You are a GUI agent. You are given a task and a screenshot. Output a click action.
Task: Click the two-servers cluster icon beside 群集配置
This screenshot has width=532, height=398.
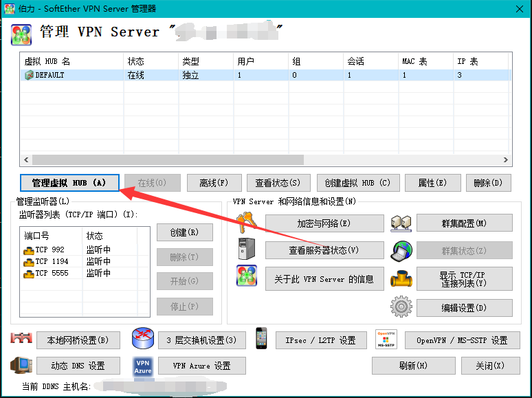coord(401,223)
